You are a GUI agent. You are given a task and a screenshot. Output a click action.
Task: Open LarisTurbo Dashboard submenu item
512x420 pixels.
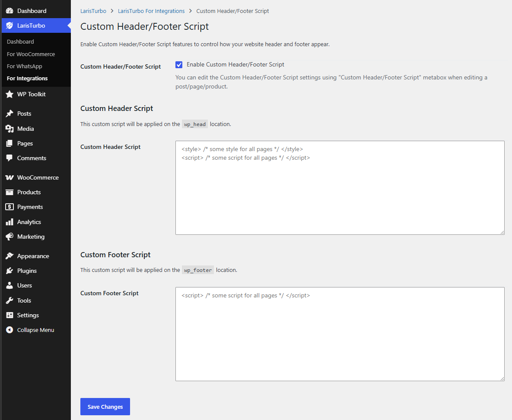(x=20, y=42)
